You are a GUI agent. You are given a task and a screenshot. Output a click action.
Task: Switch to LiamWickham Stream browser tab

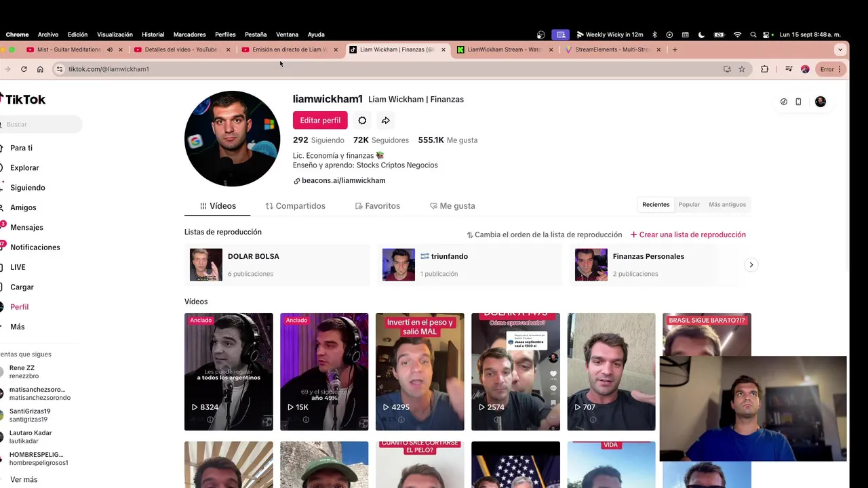click(x=505, y=49)
